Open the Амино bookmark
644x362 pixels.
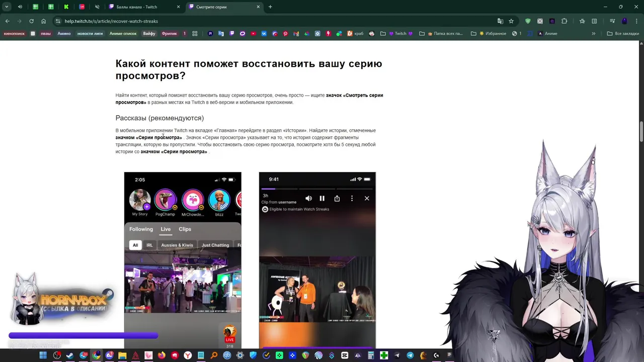[64, 34]
